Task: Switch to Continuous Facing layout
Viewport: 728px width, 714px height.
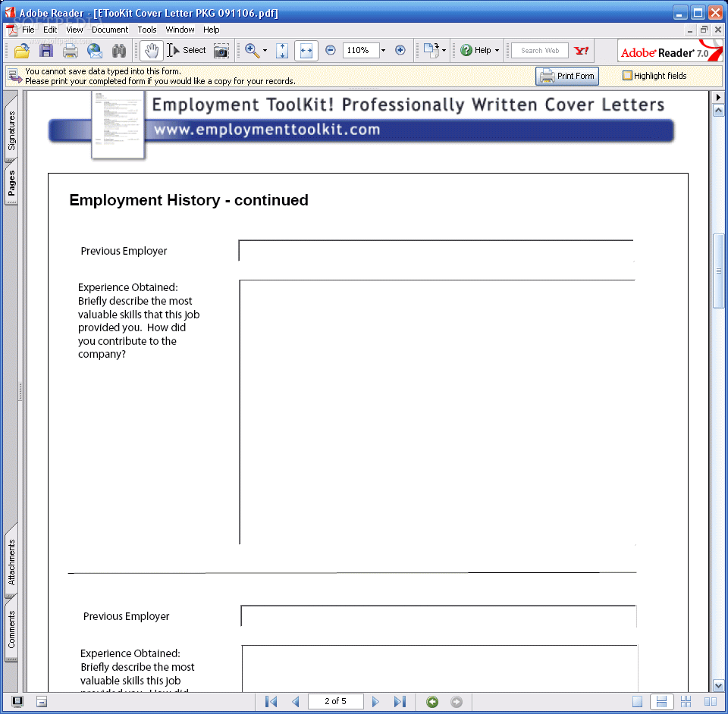Action: (x=686, y=702)
